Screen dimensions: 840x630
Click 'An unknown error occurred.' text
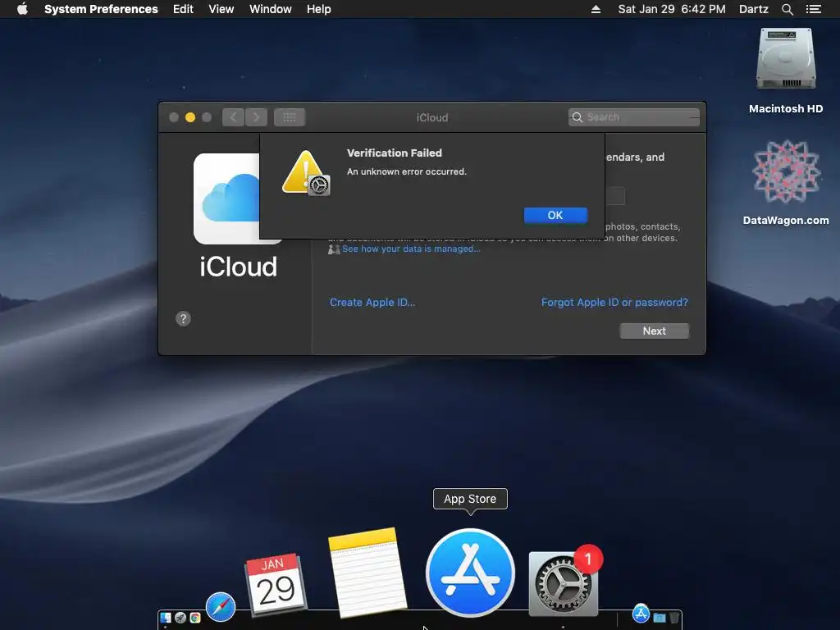[x=407, y=171]
